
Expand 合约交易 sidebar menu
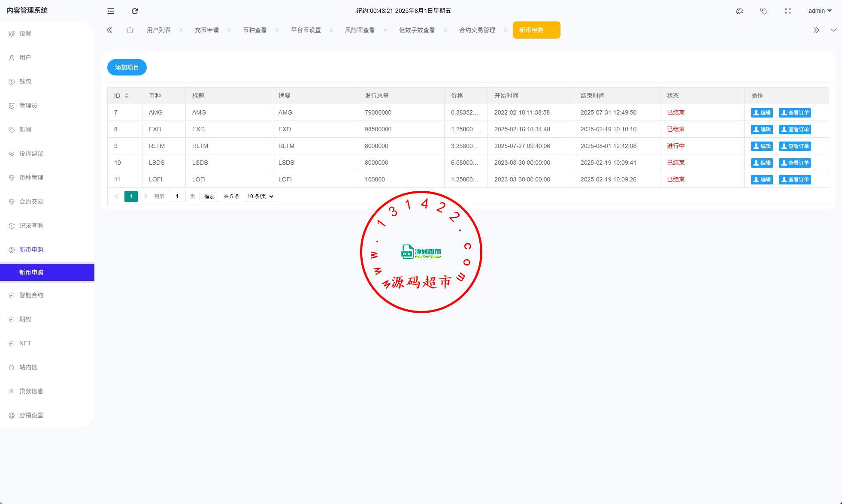[31, 202]
